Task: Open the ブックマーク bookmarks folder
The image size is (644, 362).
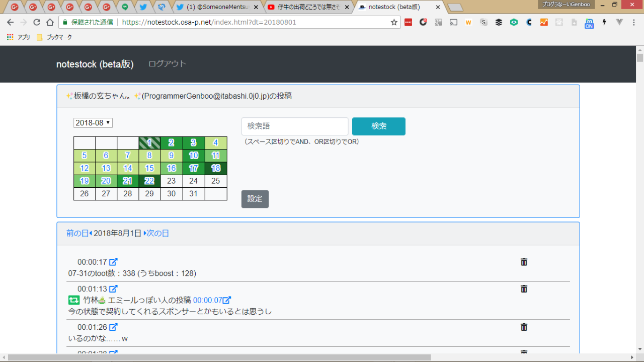Action: click(54, 37)
